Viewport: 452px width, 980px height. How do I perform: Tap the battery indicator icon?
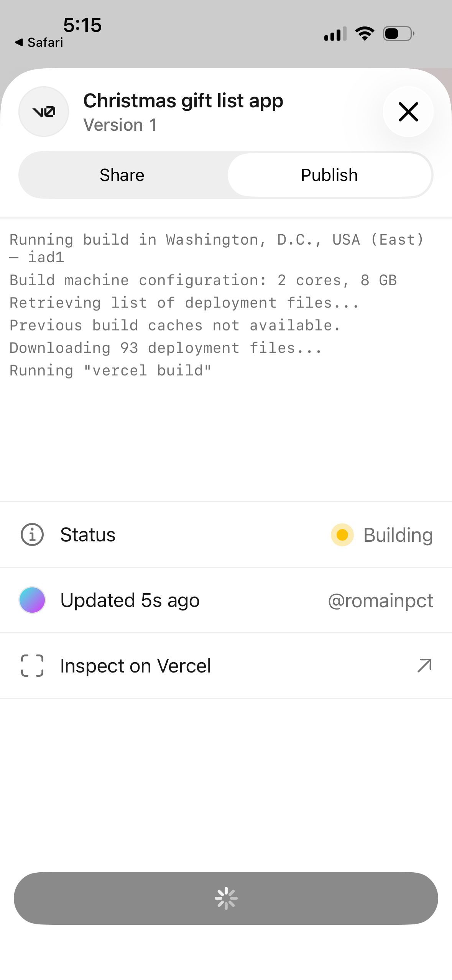(399, 34)
